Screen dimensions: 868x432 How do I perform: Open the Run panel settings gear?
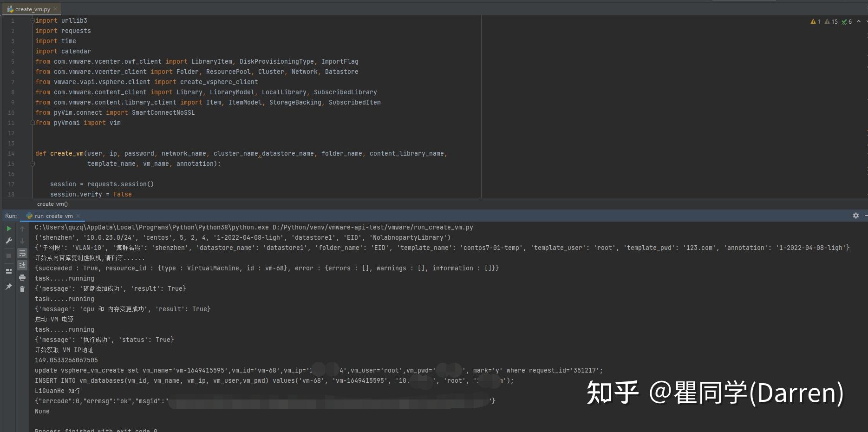click(x=855, y=216)
